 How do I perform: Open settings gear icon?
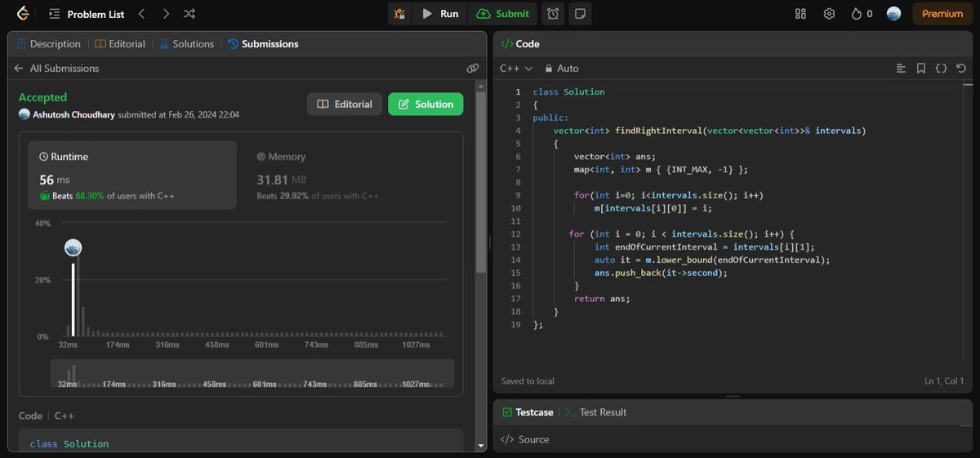click(829, 14)
